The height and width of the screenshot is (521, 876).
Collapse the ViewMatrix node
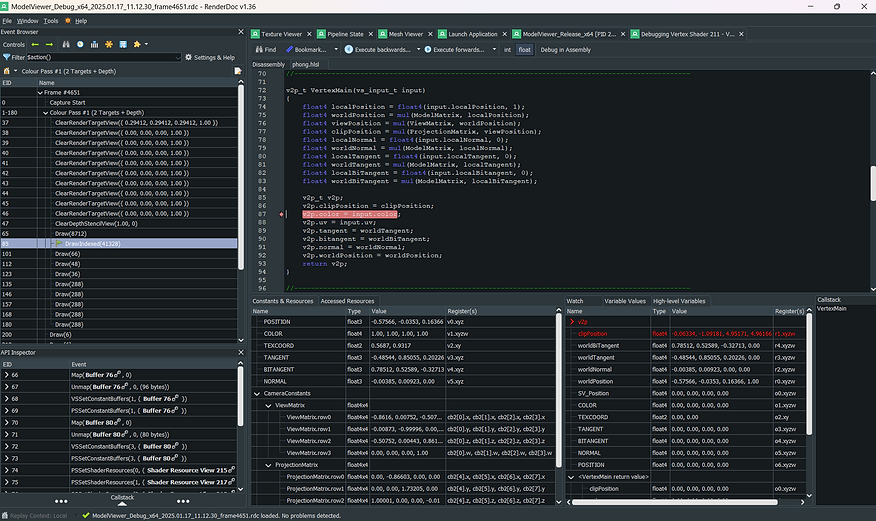(268, 405)
